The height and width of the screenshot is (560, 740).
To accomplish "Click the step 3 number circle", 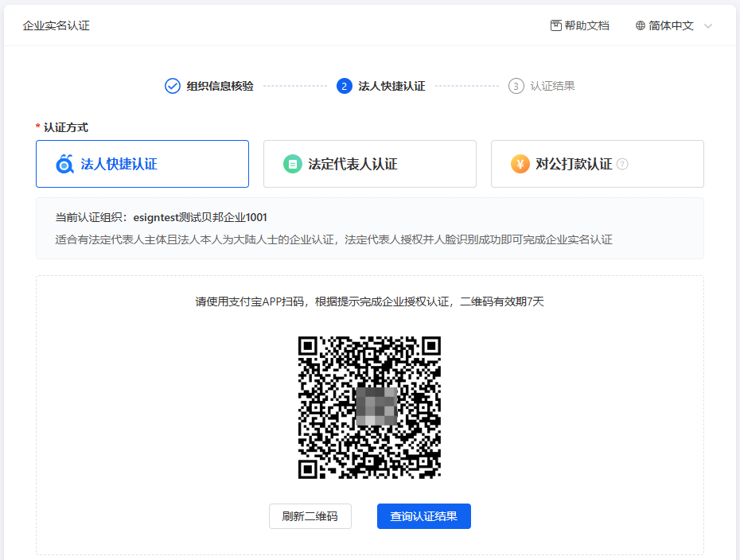I will point(516,86).
